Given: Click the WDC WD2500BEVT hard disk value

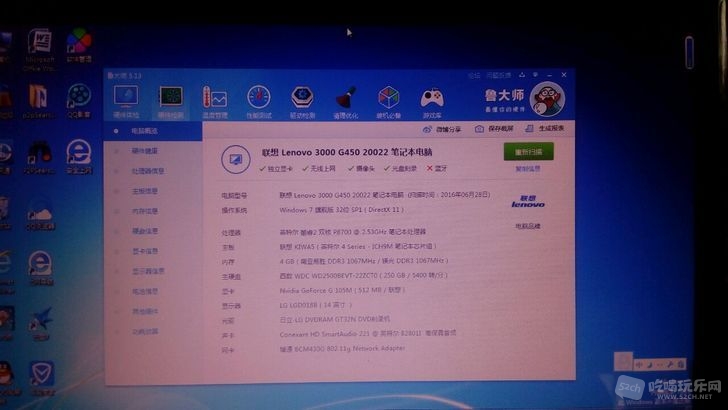Looking at the screenshot, I should pos(364,275).
